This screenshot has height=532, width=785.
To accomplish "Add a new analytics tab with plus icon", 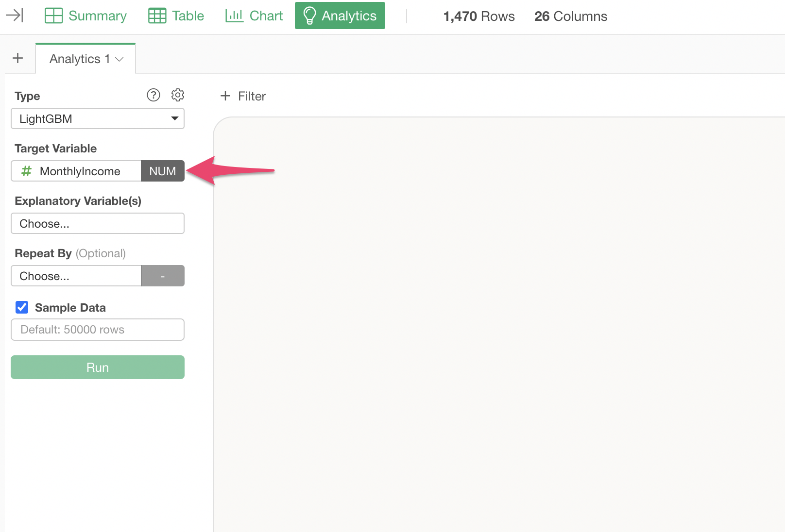I will pyautogui.click(x=18, y=58).
